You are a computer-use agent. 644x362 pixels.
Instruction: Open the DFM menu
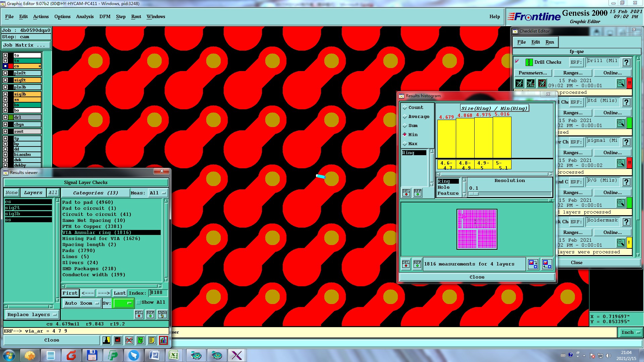(x=105, y=16)
